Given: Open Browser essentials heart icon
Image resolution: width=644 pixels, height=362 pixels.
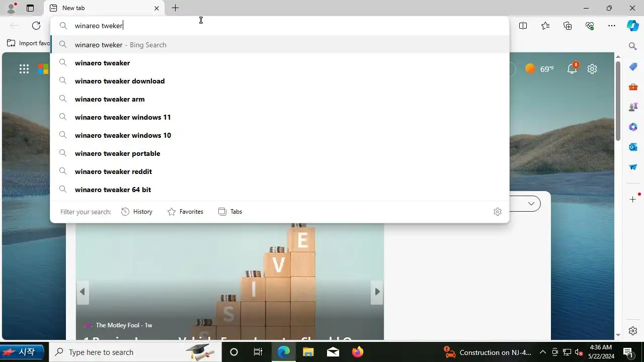Looking at the screenshot, I should [x=590, y=26].
